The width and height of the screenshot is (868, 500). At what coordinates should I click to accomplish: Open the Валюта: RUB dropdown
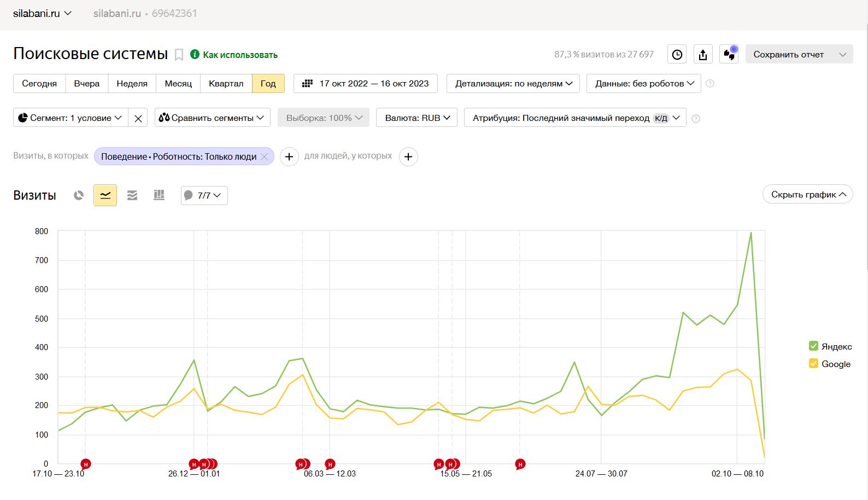(x=417, y=118)
